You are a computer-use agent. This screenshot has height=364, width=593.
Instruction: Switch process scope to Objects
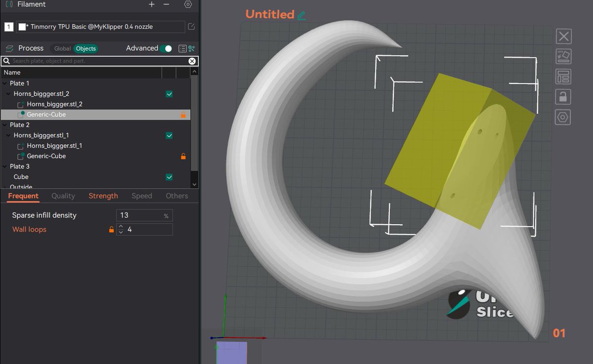tap(85, 48)
